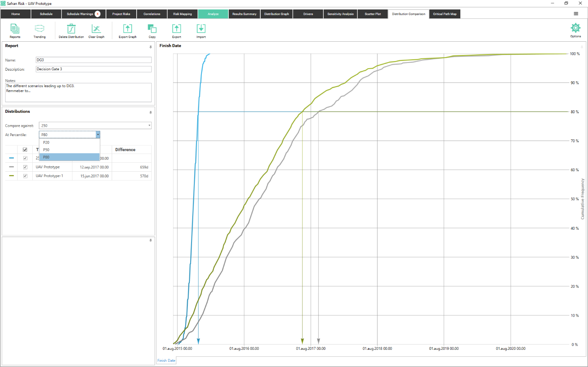Open the Sensitivity Analysis tab
This screenshot has height=367, width=588.
point(340,14)
